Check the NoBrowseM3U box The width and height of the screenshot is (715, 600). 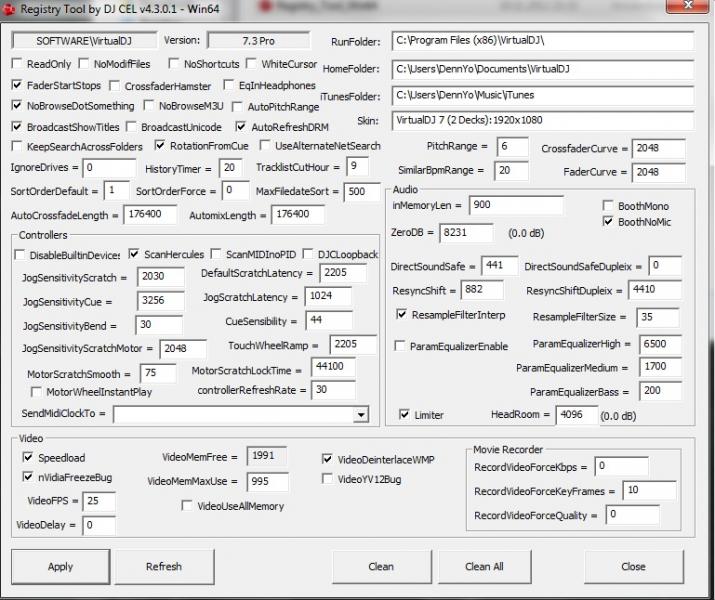click(x=149, y=106)
